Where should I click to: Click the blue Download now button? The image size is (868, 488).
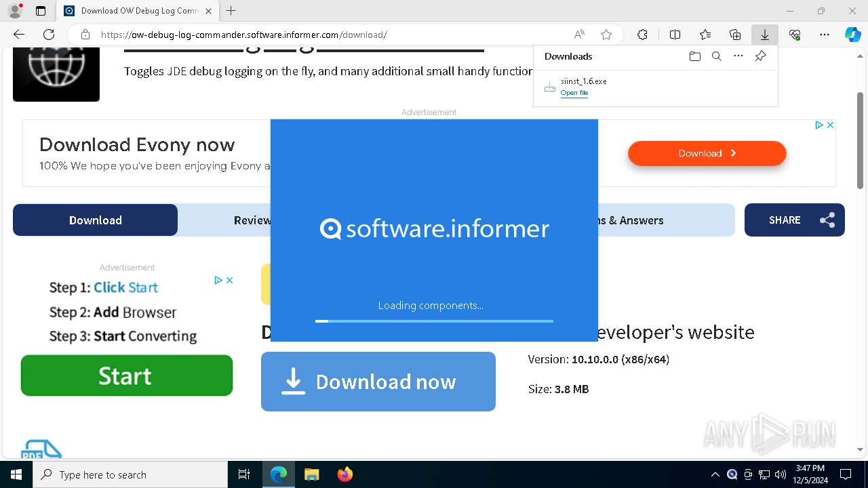[378, 382]
